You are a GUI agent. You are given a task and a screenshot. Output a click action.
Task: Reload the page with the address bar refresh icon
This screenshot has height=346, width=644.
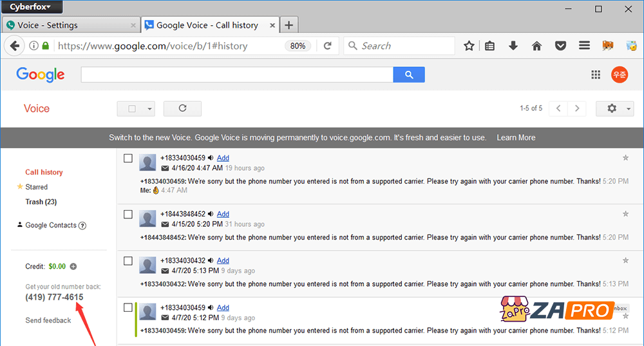(x=327, y=46)
